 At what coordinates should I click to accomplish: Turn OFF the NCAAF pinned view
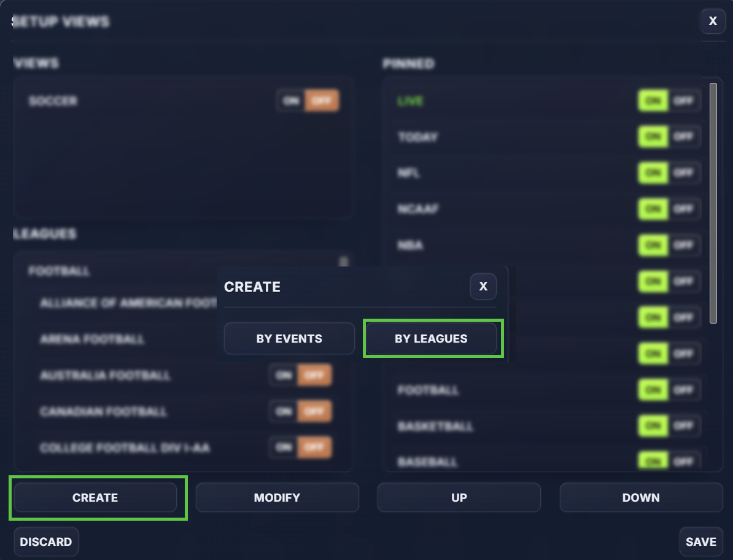[683, 209]
